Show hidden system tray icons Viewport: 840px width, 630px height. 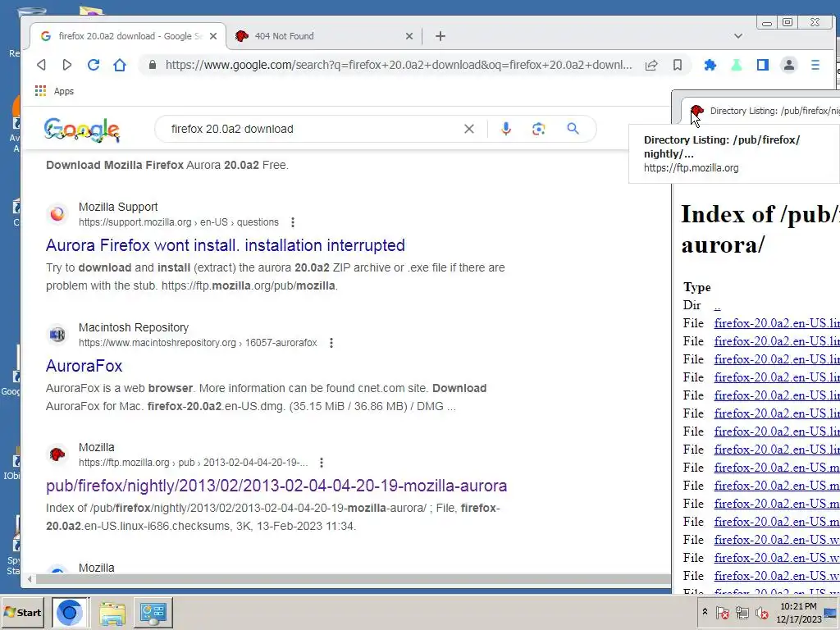click(x=705, y=612)
